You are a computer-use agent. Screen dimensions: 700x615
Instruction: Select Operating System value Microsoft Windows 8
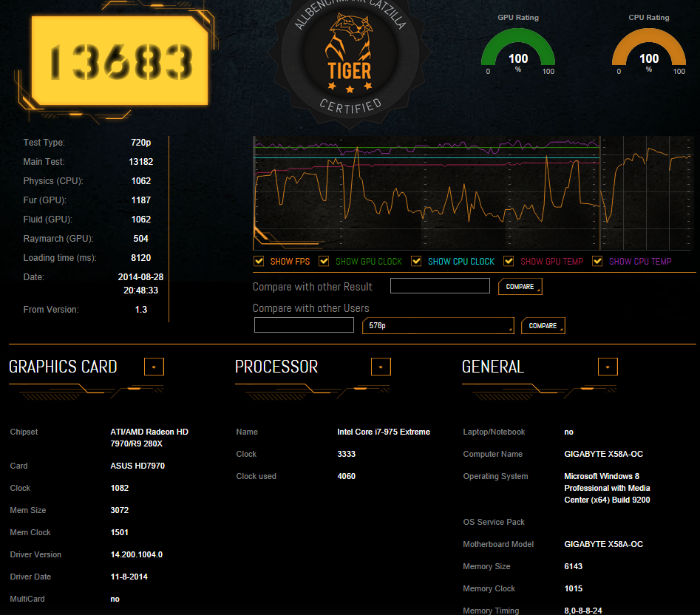coord(602,476)
